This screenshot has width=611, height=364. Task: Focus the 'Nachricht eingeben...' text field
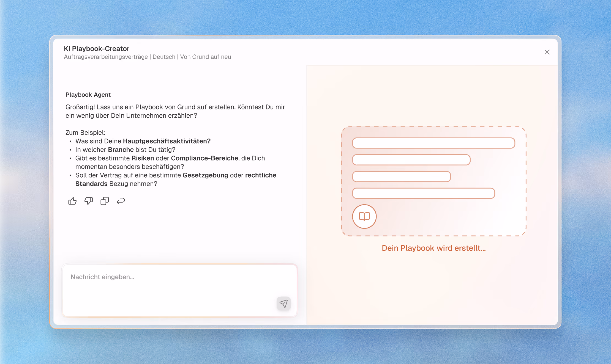click(179, 290)
